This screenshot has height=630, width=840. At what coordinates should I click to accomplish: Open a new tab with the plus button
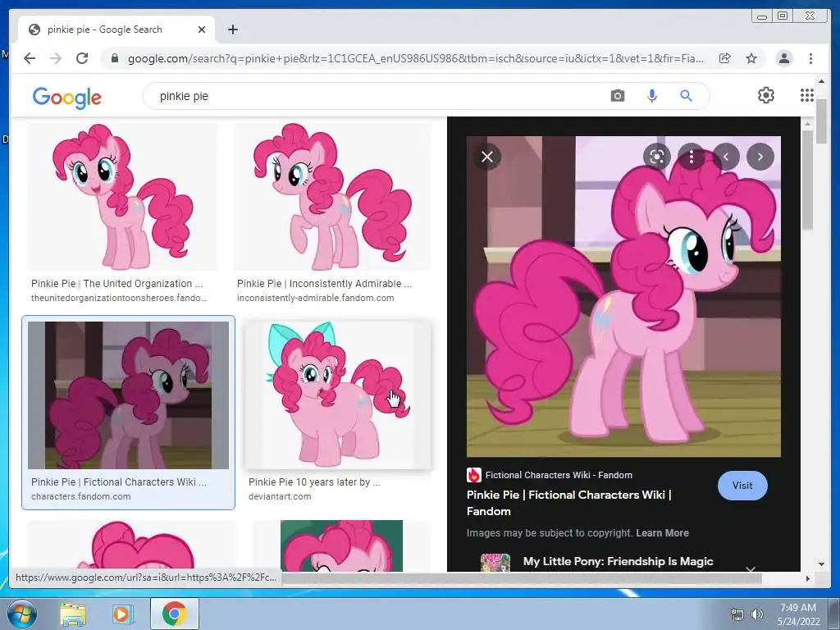click(x=232, y=30)
